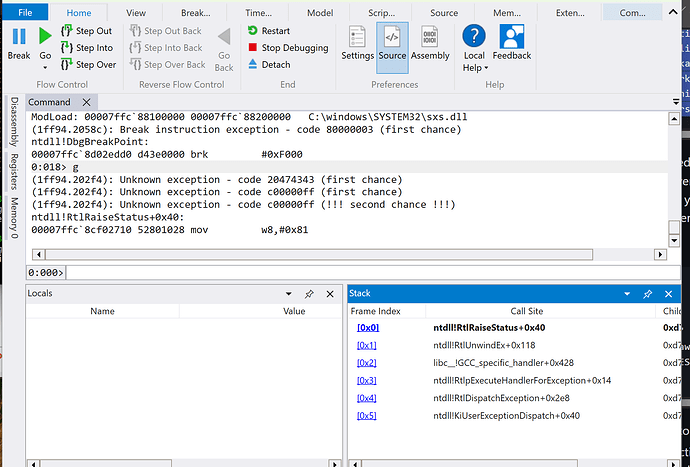The image size is (690, 467).
Task: Click the Call Site column header
Action: pos(527,311)
